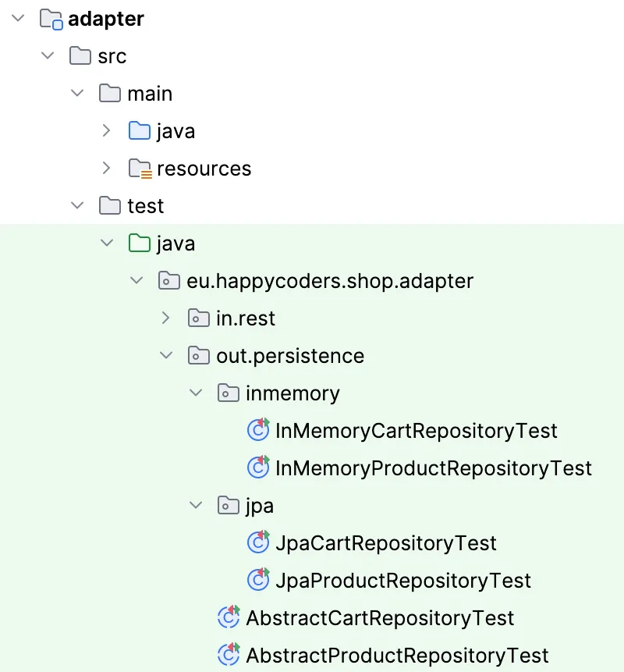
Task: Select the eu.happycoders.shop.adapter package label
Action: (x=330, y=282)
